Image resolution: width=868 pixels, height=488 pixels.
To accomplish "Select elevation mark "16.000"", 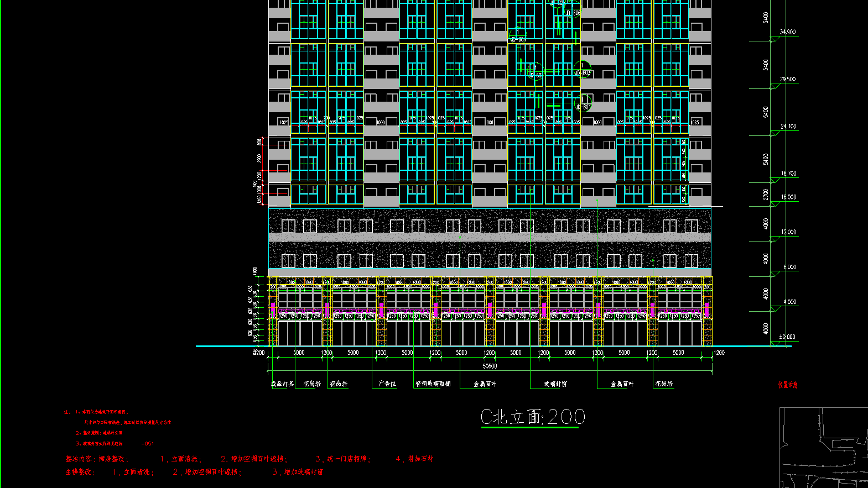I will click(x=788, y=197).
